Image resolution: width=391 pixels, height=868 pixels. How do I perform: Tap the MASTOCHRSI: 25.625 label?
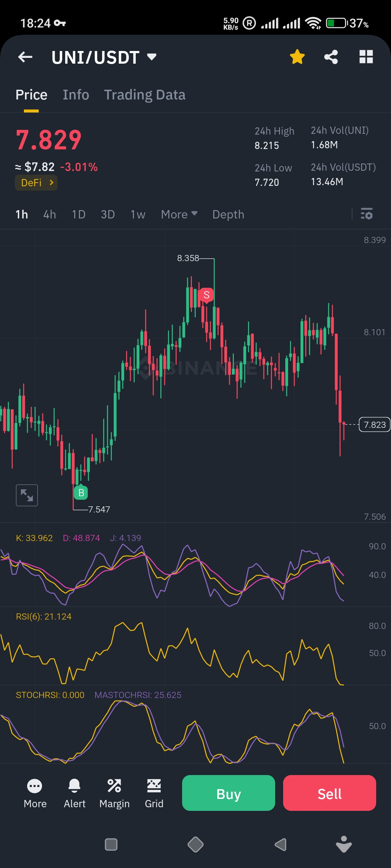pyautogui.click(x=138, y=695)
